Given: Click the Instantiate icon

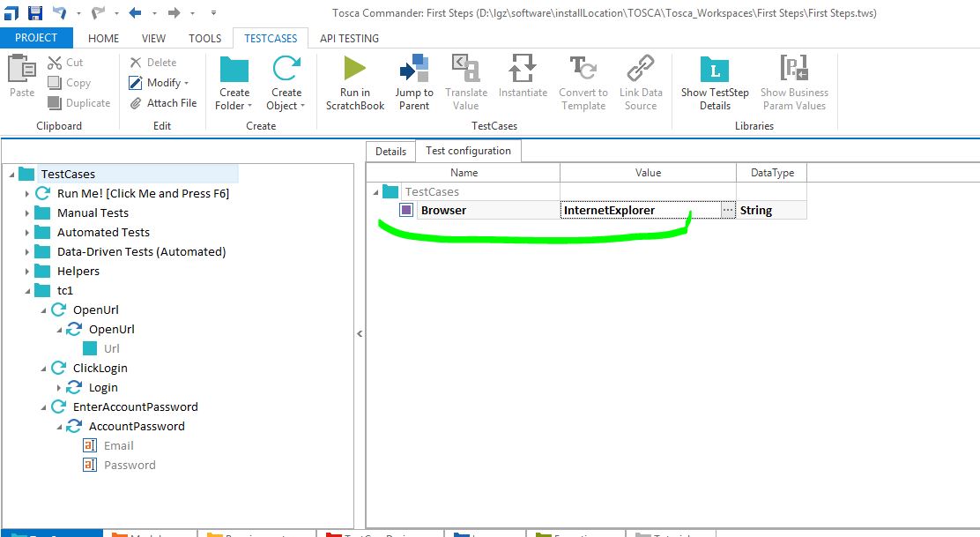Looking at the screenshot, I should (x=523, y=68).
